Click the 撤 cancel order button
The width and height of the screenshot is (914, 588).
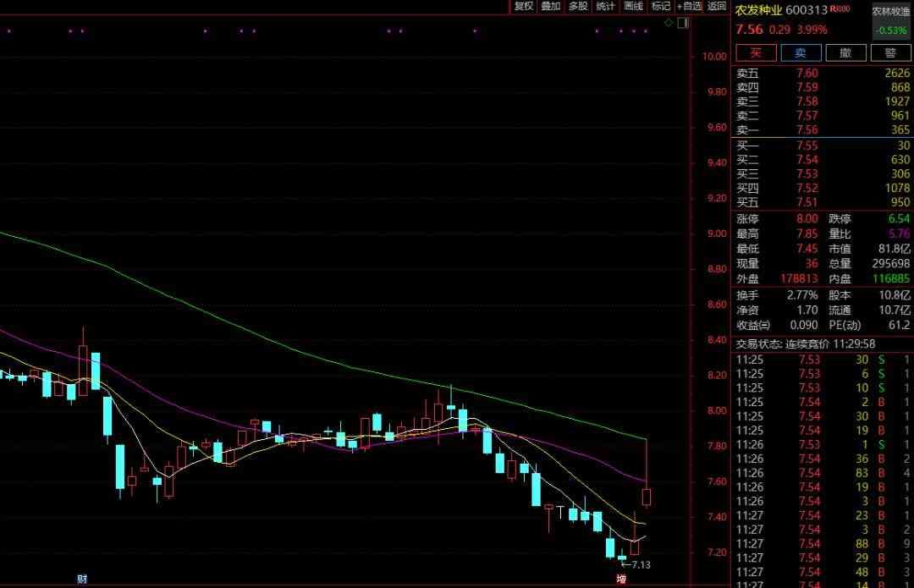coord(845,52)
